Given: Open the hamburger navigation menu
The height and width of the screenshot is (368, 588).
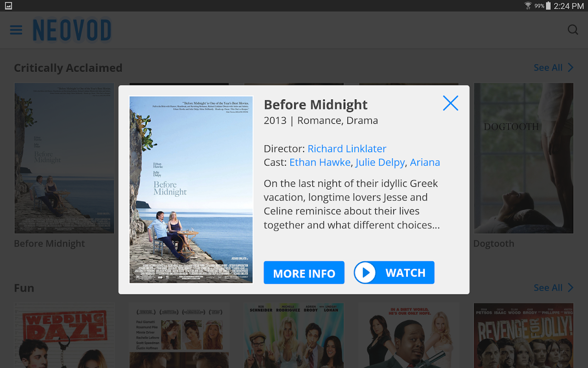Looking at the screenshot, I should [16, 30].
